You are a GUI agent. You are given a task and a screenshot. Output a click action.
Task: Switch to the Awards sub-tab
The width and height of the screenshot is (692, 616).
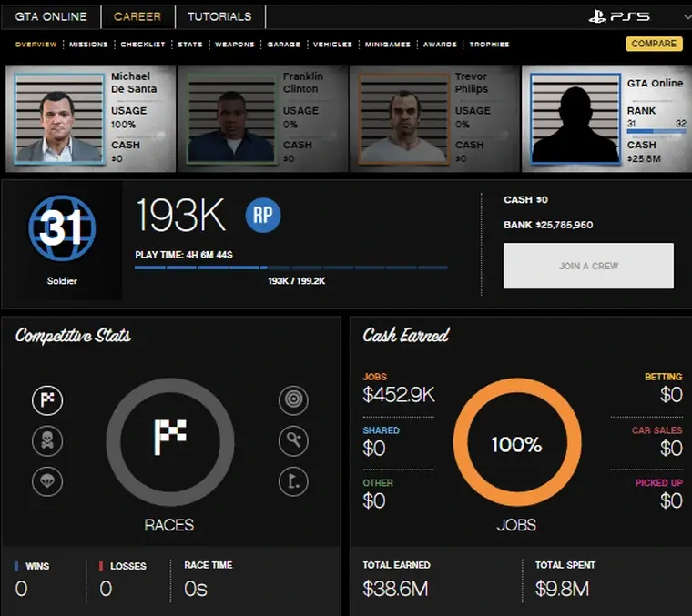point(440,44)
